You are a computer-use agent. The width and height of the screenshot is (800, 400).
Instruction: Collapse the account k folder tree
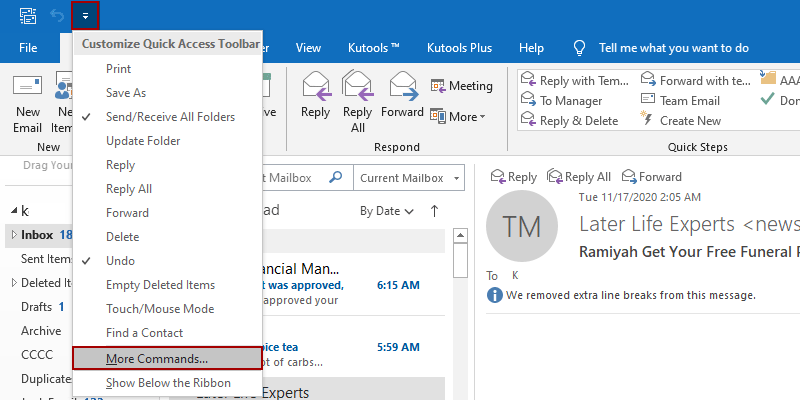[14, 210]
